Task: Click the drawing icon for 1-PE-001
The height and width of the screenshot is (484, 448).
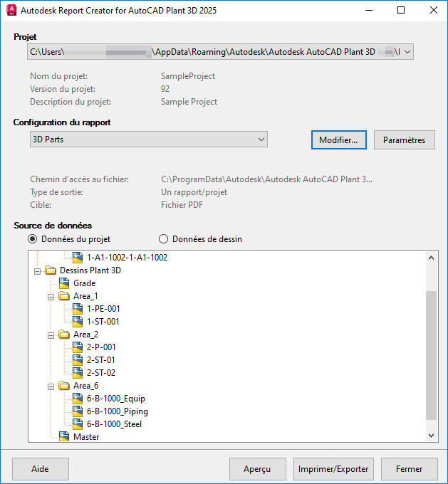Action: (x=78, y=309)
